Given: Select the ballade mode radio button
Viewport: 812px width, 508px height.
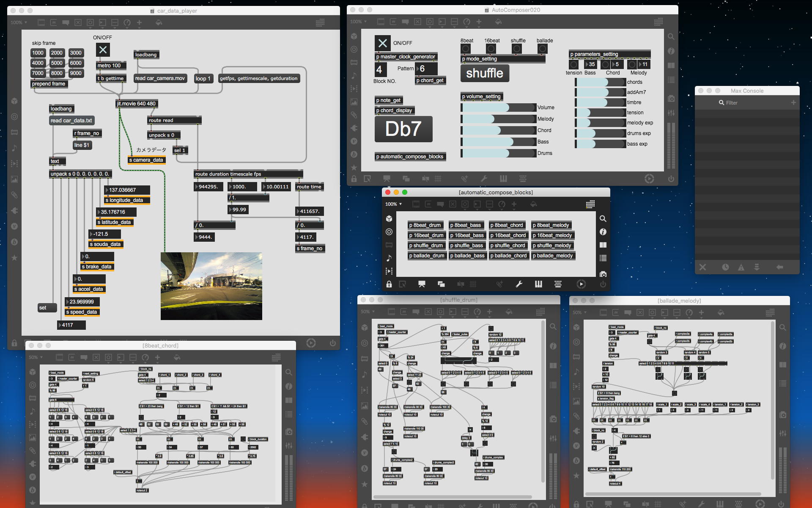Looking at the screenshot, I should [543, 49].
